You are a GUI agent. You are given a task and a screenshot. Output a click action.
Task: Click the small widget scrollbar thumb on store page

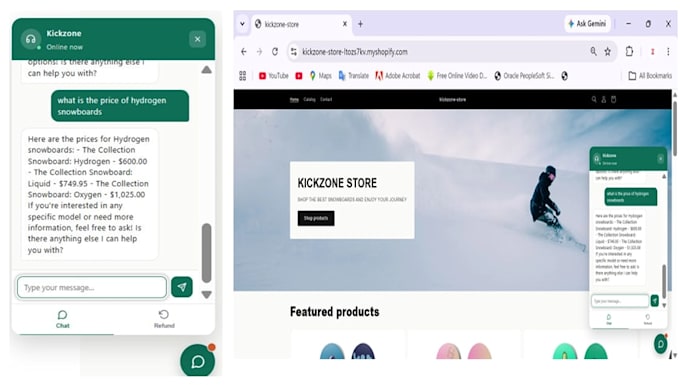point(664,281)
